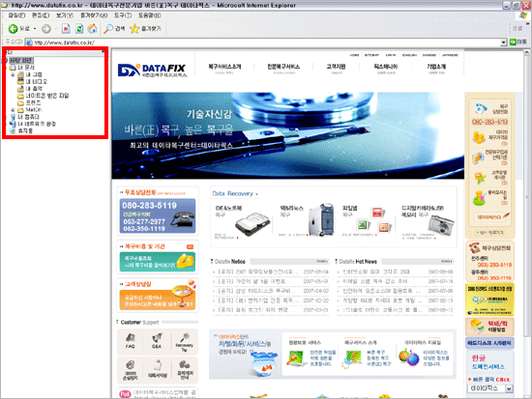Image resolution: width=532 pixels, height=399 pixels.
Task: Click the network places globe icon in the tree
Action: pos(13,124)
